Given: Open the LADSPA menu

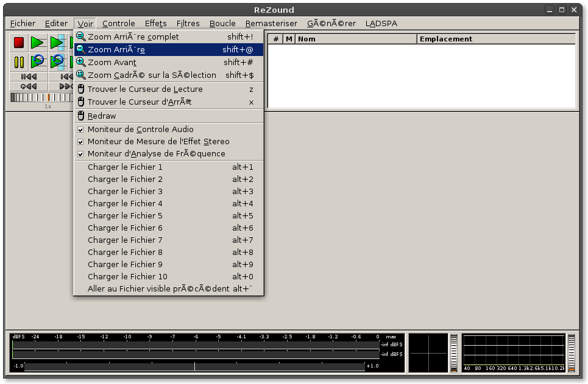Looking at the screenshot, I should pos(381,24).
